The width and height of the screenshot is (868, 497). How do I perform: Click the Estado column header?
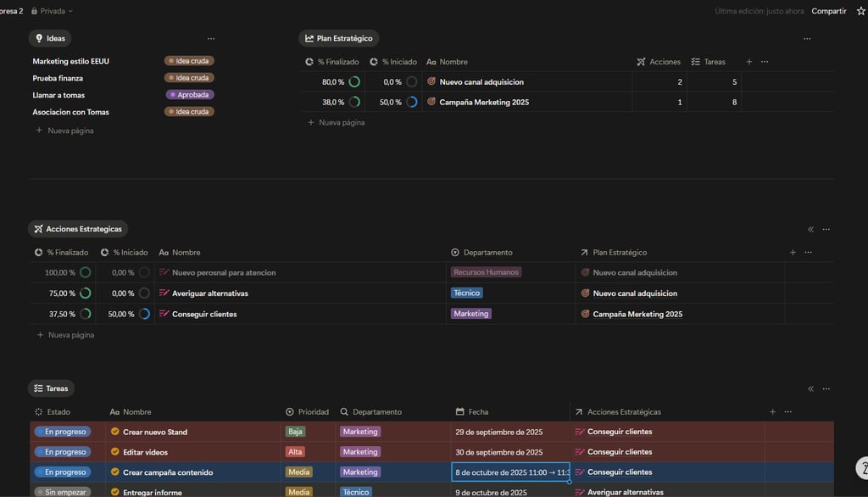pyautogui.click(x=53, y=412)
